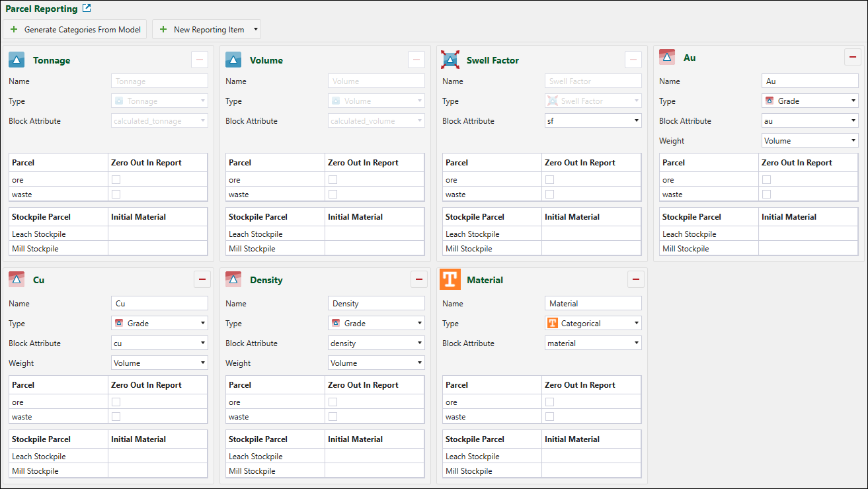The height and width of the screenshot is (489, 868).
Task: Open the Material Block Attribute dropdown
Action: pyautogui.click(x=593, y=343)
